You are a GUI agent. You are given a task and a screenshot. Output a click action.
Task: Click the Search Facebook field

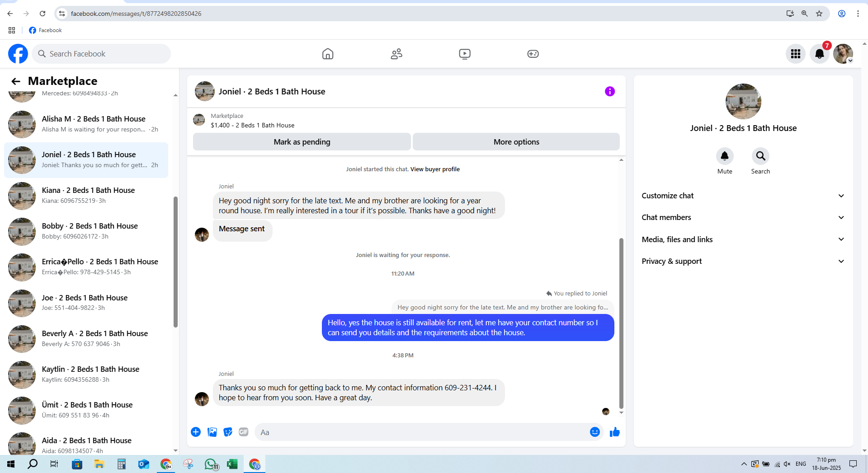tap(101, 54)
